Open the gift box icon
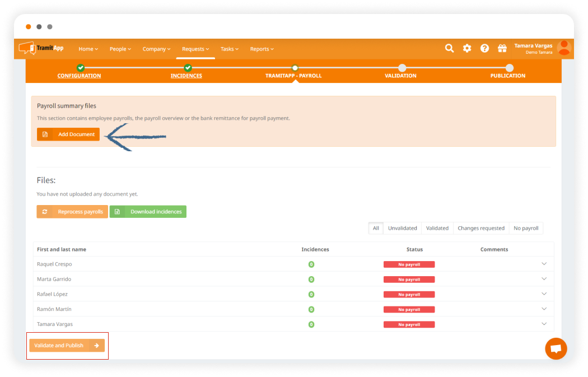 pyautogui.click(x=502, y=49)
